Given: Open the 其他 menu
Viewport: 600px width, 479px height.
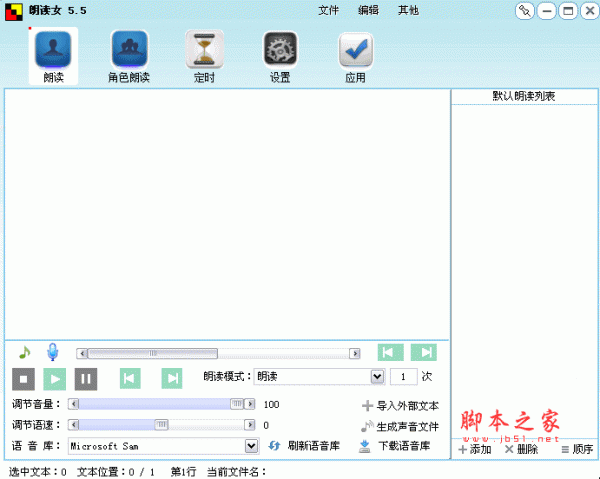Looking at the screenshot, I should click(408, 10).
